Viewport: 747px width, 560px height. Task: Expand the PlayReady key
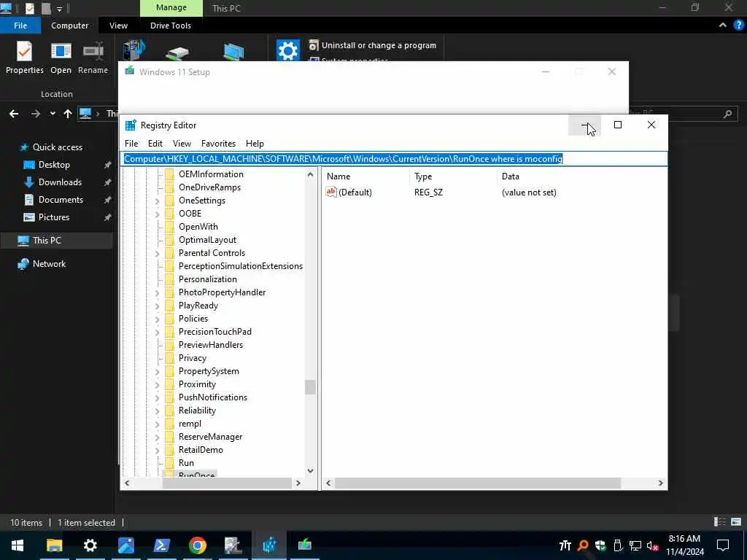click(158, 306)
